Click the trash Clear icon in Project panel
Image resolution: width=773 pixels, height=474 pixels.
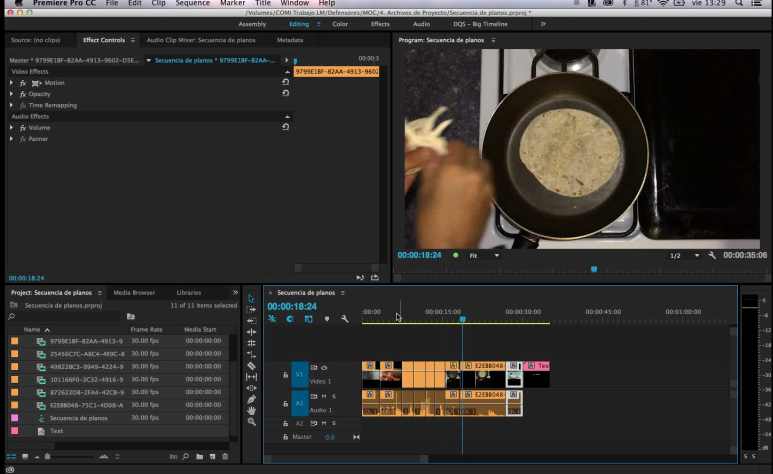tap(225, 457)
